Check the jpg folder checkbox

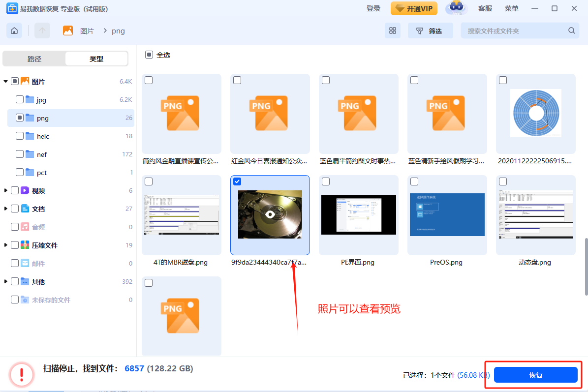[20, 99]
